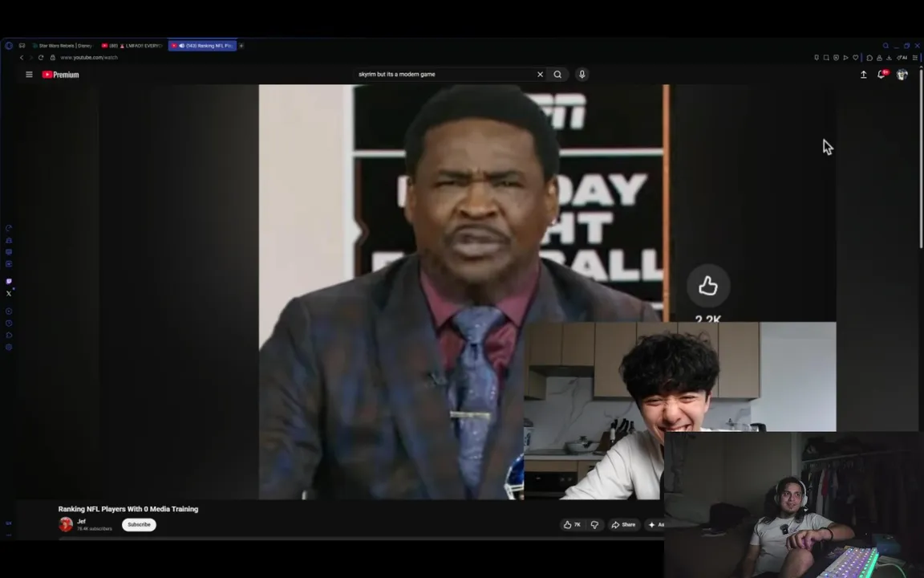Share the video

click(623, 525)
